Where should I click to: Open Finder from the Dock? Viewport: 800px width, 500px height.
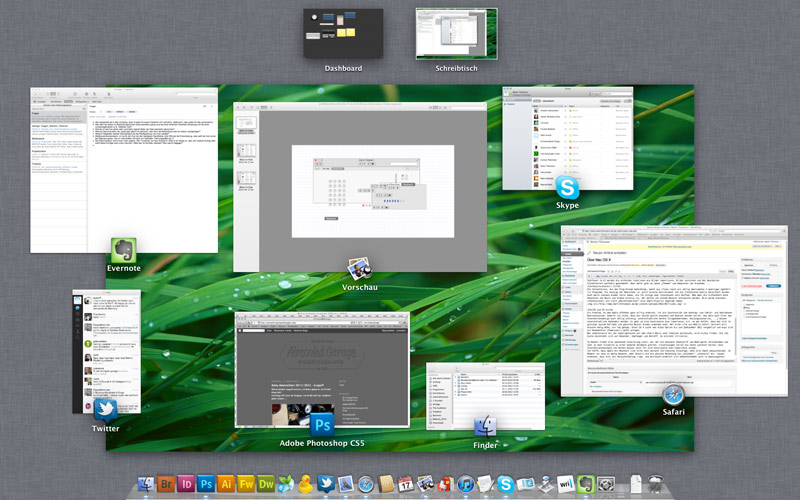coord(146,484)
